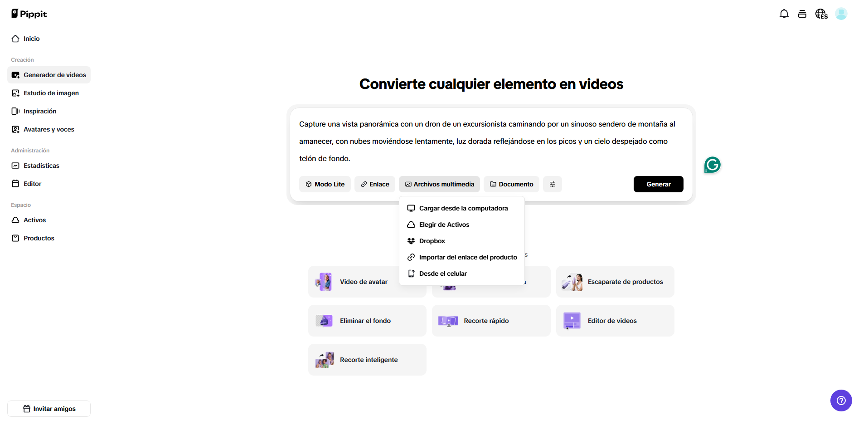Expand the Archivos multimedia dropdown
Screen dimensions: 868x425
[x=439, y=184]
